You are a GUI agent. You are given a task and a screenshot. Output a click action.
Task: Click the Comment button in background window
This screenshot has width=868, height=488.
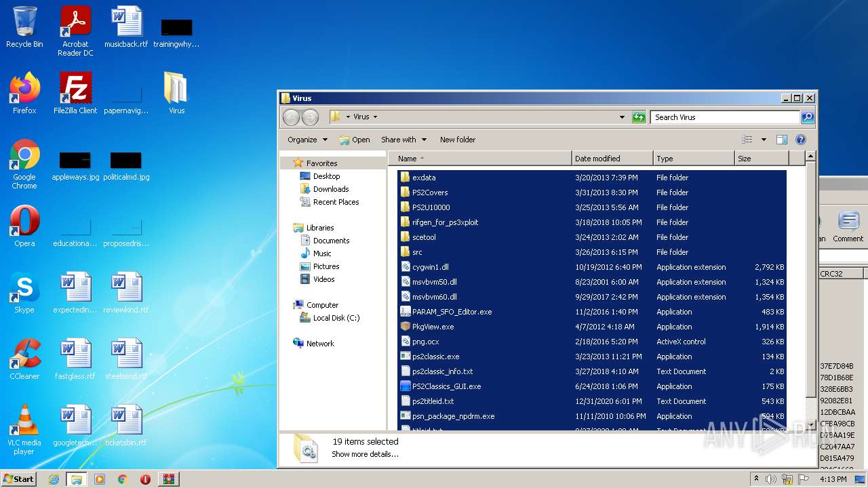point(848,226)
